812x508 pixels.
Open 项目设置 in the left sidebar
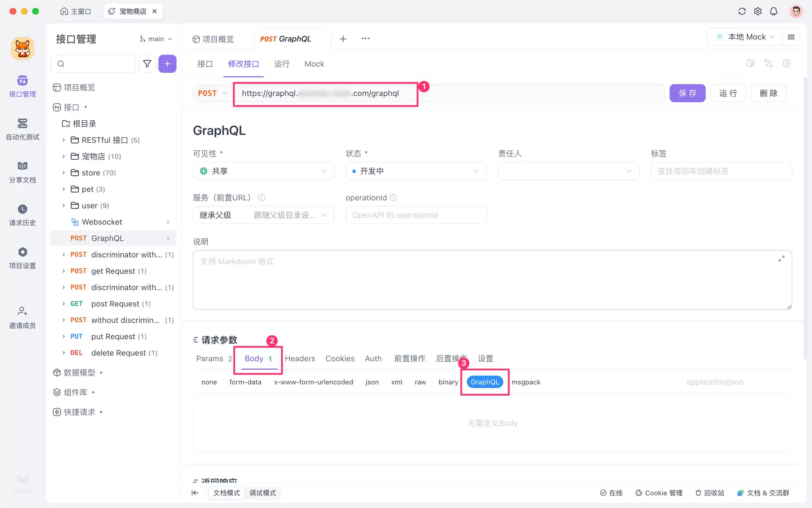[x=22, y=258]
